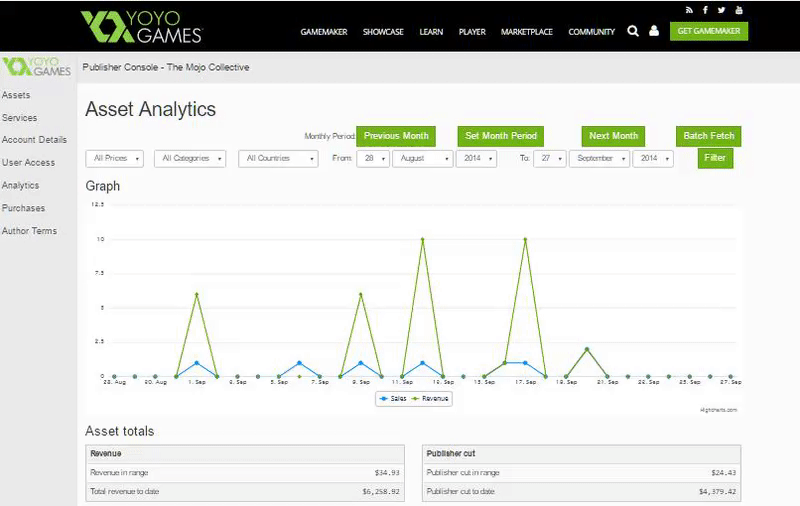This screenshot has height=506, width=800.
Task: Open the To year dropdown
Action: point(653,159)
